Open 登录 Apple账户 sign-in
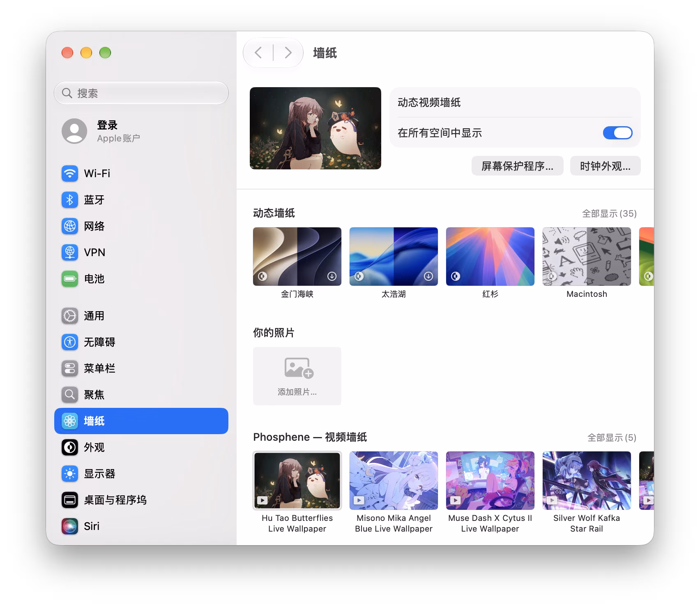The width and height of the screenshot is (700, 606). (x=141, y=131)
